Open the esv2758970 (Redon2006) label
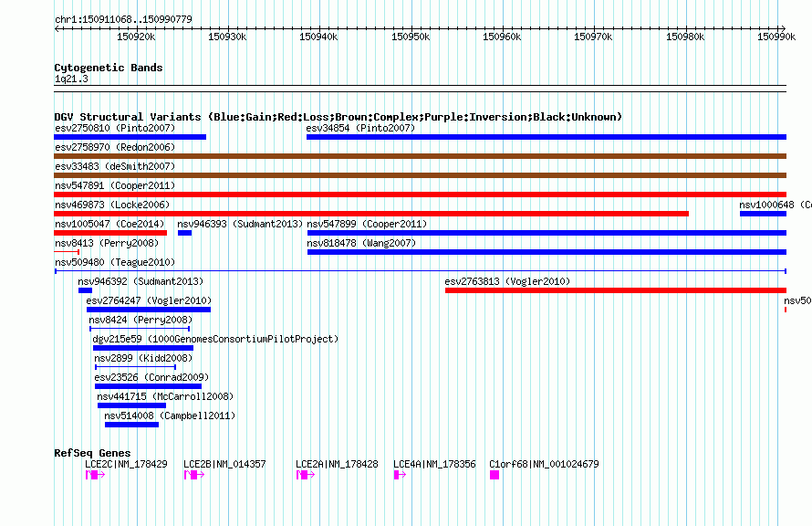 click(115, 147)
